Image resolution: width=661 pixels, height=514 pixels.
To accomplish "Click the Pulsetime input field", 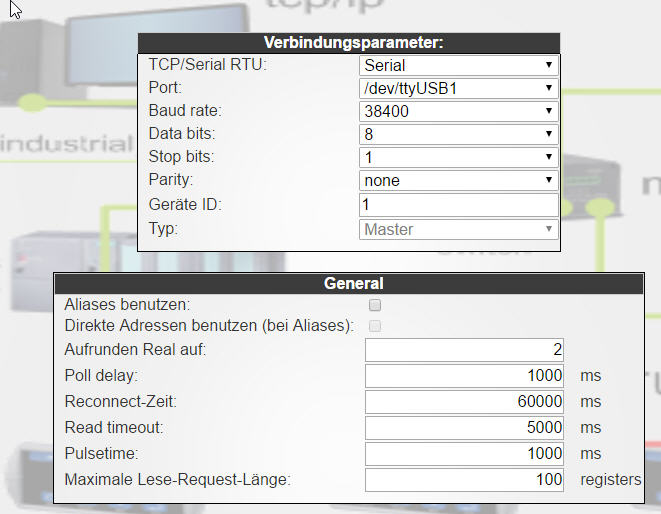I will pyautogui.click(x=464, y=454).
